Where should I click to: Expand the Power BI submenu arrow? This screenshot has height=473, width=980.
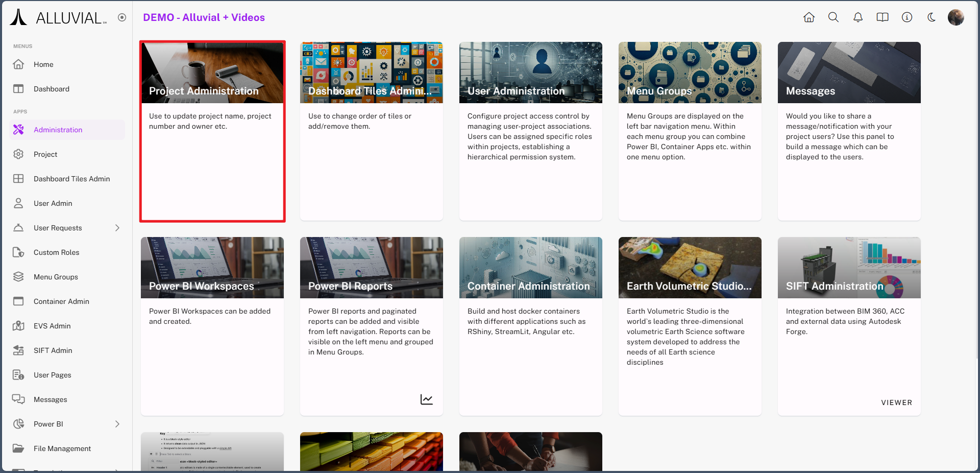[x=117, y=424]
